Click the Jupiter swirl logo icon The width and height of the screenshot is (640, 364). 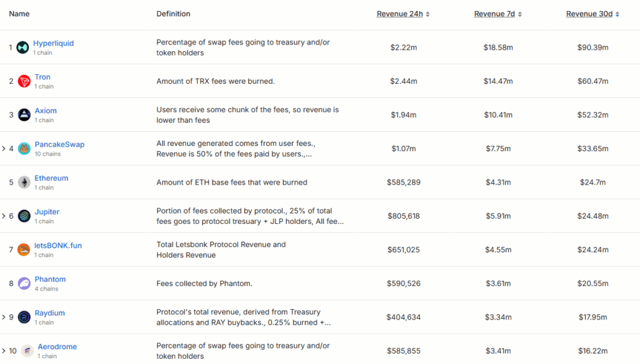point(24,216)
